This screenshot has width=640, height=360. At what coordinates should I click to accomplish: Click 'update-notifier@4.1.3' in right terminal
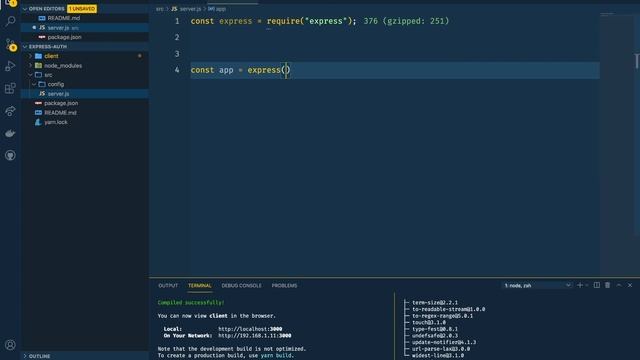pos(444,342)
